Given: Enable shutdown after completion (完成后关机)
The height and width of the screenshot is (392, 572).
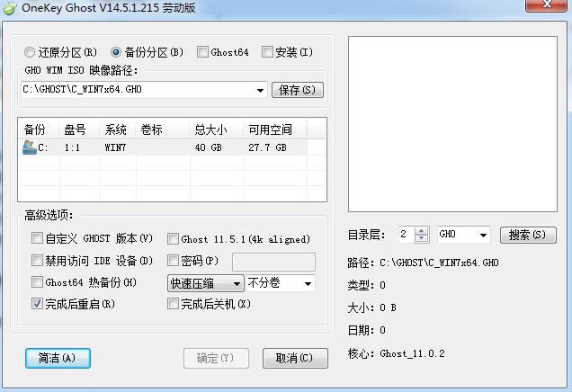Looking at the screenshot, I should click(x=173, y=303).
